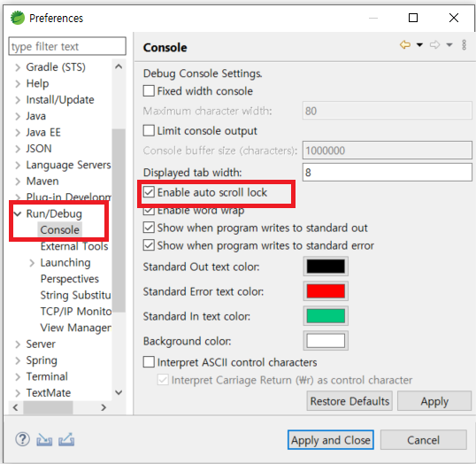Collapse the Run/Debug tree node
Image resolution: width=476 pixels, height=464 pixels.
[18, 213]
